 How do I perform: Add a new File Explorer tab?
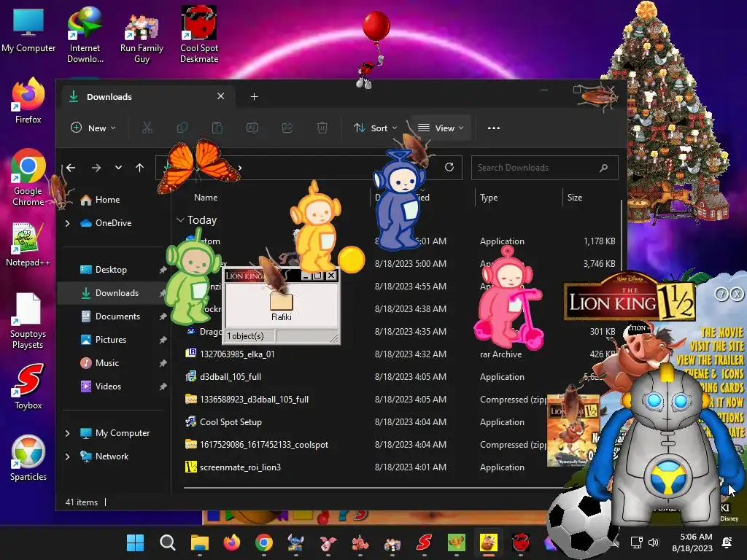pos(255,97)
